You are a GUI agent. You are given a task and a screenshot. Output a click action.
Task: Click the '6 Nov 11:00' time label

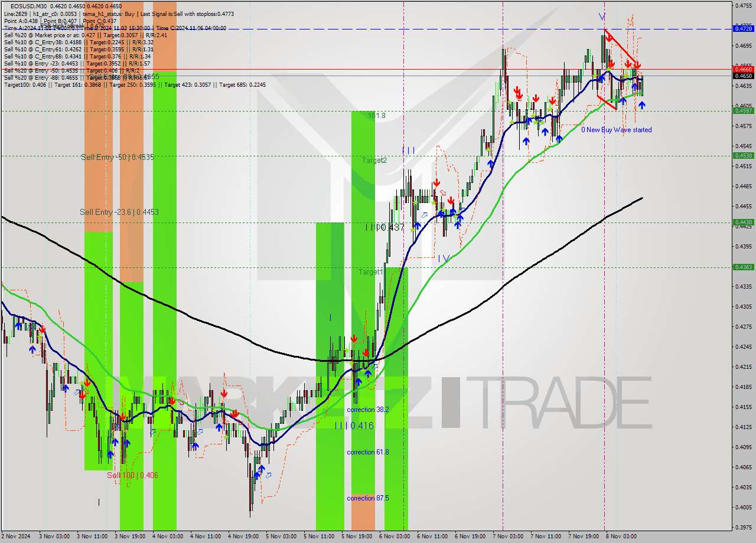coord(432,537)
